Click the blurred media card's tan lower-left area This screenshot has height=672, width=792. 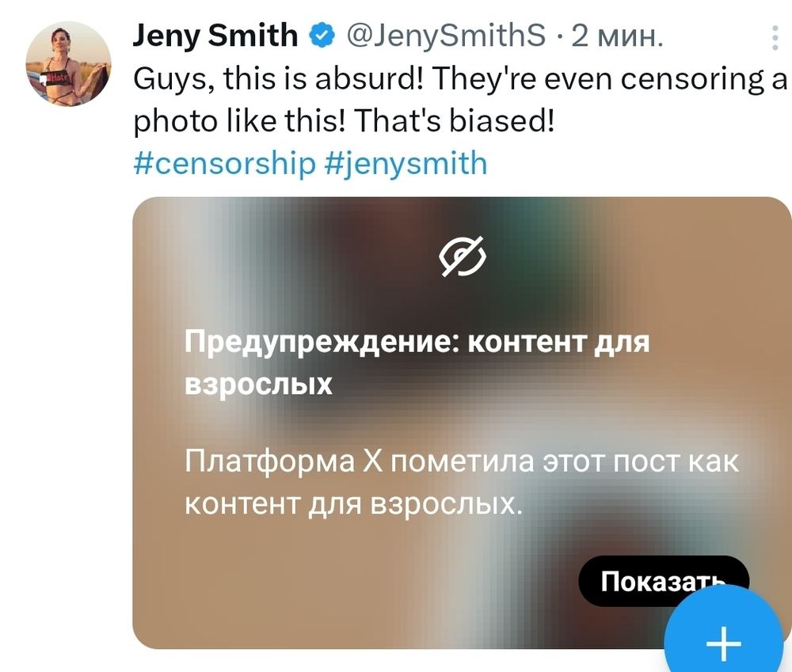[x=253, y=586]
